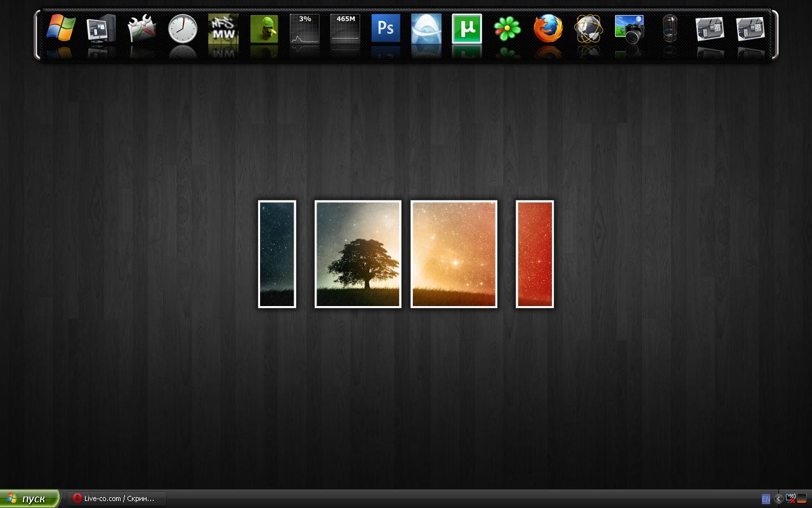Switch to the Live-co.com Opera taskbar window

117,499
